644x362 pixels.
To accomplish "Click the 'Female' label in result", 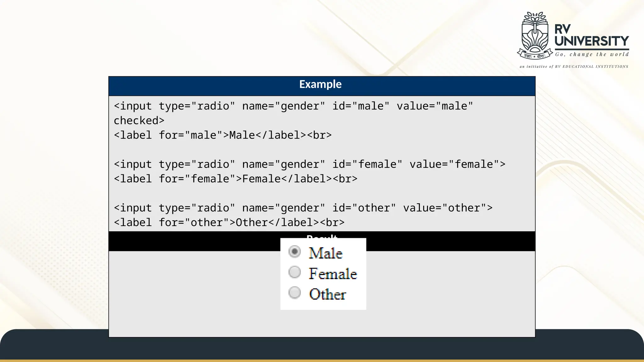I will 333,274.
